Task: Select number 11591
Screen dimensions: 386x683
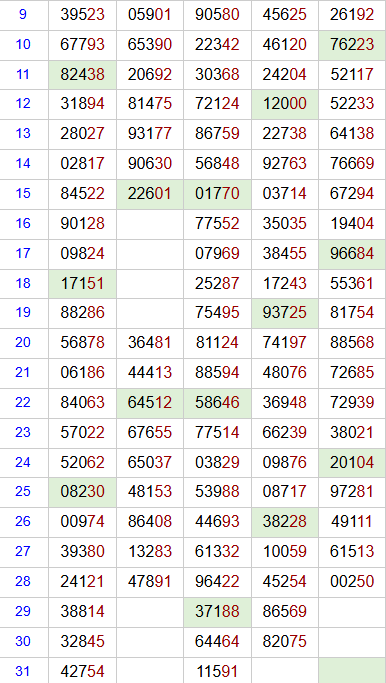Action: click(x=217, y=671)
